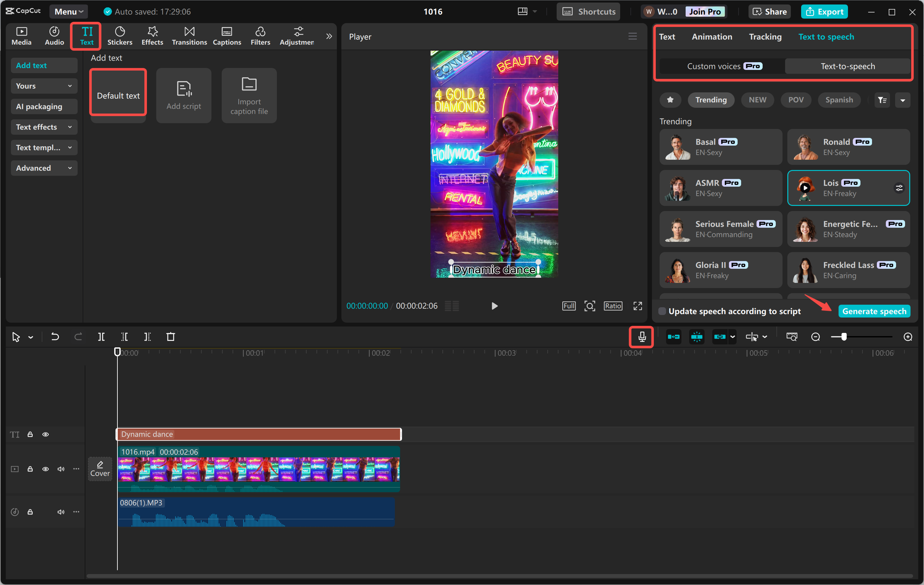Open the Stickers panel
The image size is (924, 585).
[x=120, y=36]
